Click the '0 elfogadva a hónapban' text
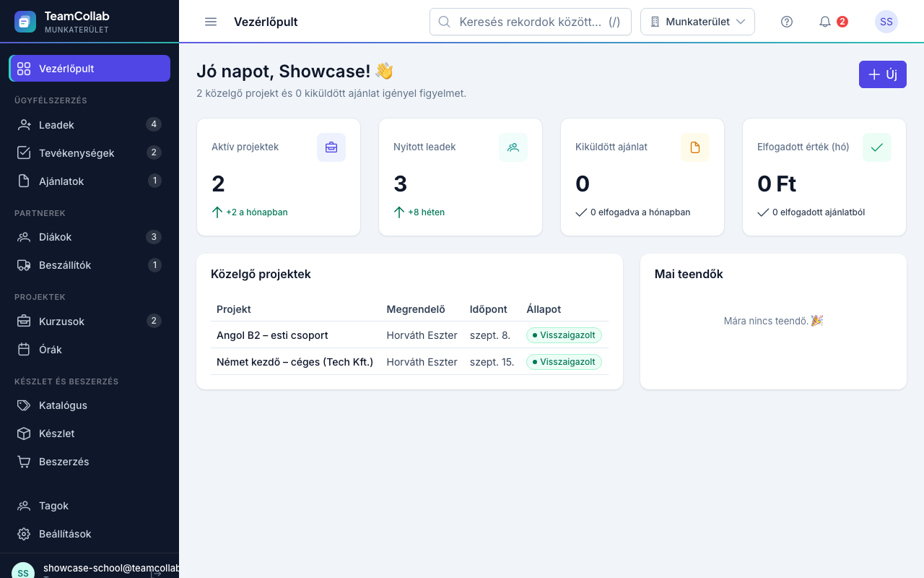 pos(640,212)
